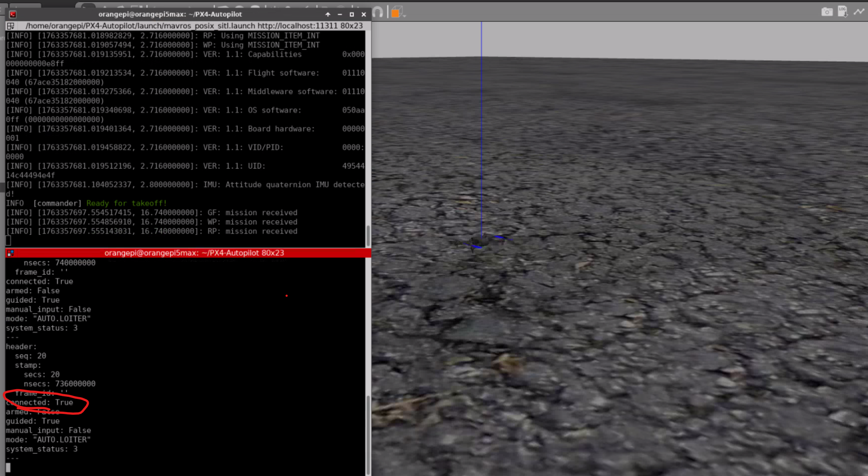Open the Gazebo plot utility icon
The width and height of the screenshot is (868, 476).
coord(859,12)
